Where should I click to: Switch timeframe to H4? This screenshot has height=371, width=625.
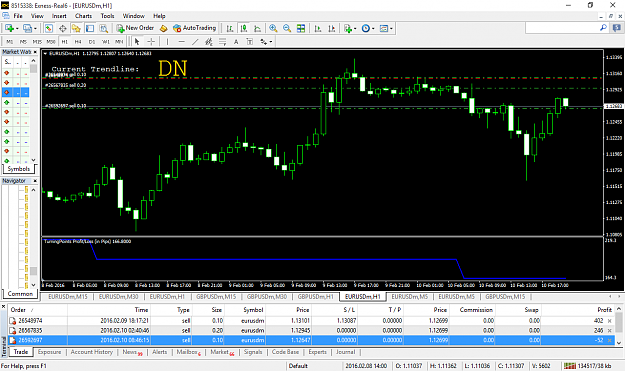(x=78, y=41)
